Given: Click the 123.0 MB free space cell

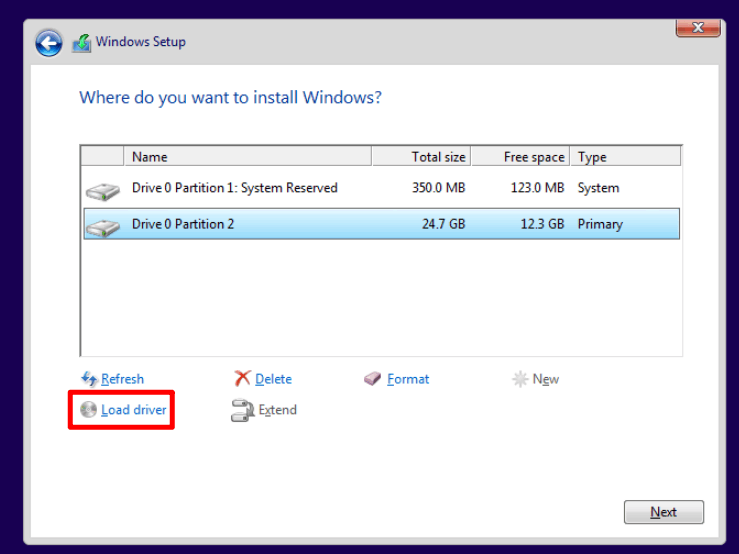Looking at the screenshot, I should pyautogui.click(x=537, y=188).
